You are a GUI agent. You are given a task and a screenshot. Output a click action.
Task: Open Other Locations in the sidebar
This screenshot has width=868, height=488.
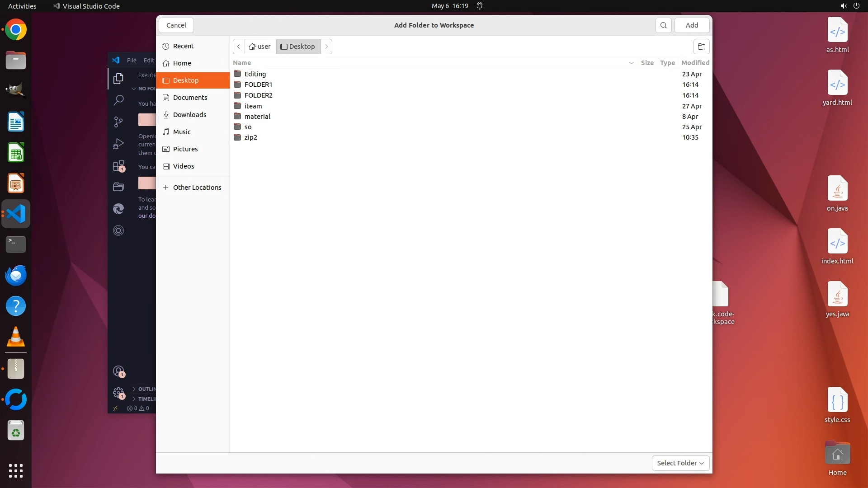[197, 188]
